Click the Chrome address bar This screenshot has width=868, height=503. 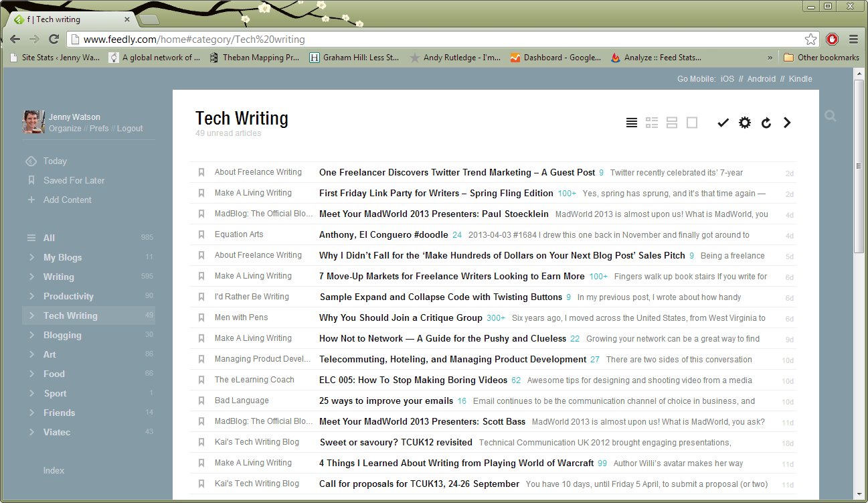click(x=435, y=40)
